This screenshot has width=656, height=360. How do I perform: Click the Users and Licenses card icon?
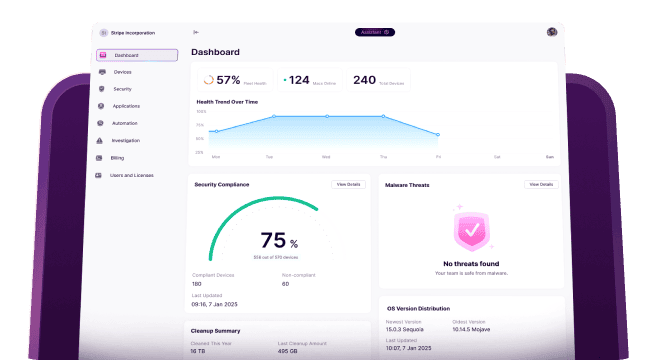[98, 175]
